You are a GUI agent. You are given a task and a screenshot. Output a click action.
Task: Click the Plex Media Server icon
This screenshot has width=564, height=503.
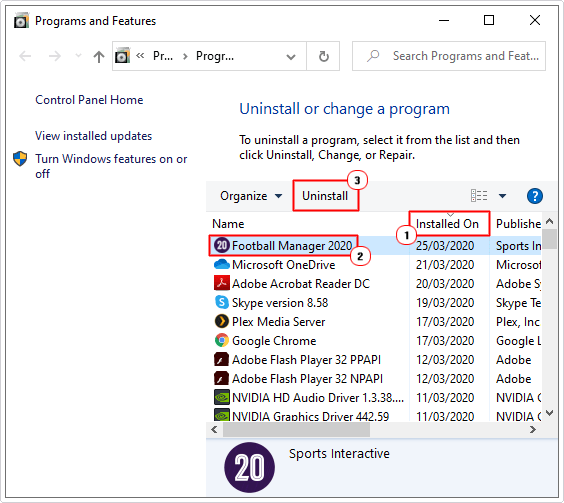(222, 321)
